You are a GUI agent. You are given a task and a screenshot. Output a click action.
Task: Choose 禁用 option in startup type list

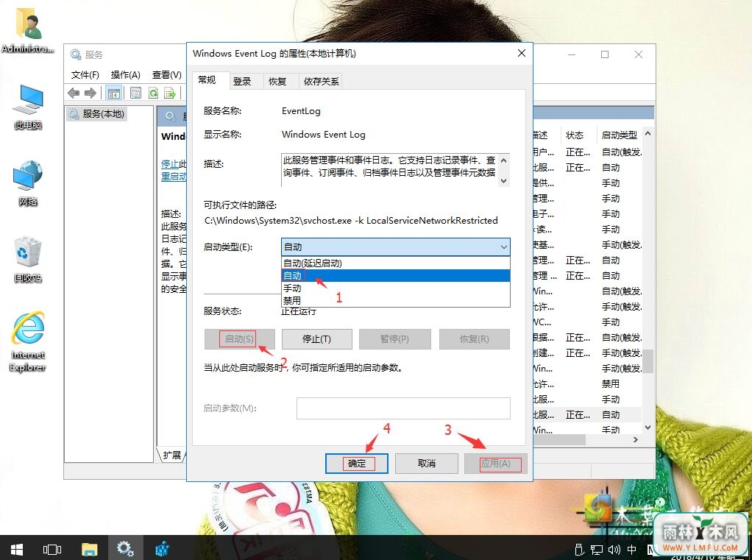click(396, 301)
